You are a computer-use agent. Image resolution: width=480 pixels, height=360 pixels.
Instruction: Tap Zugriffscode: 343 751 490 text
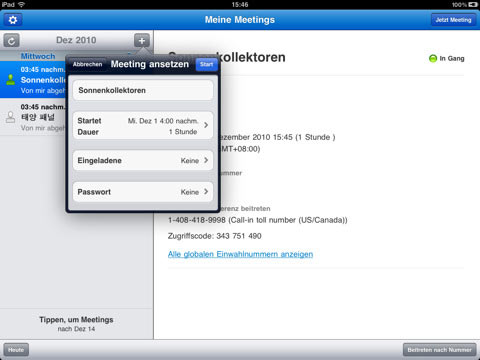(215, 236)
